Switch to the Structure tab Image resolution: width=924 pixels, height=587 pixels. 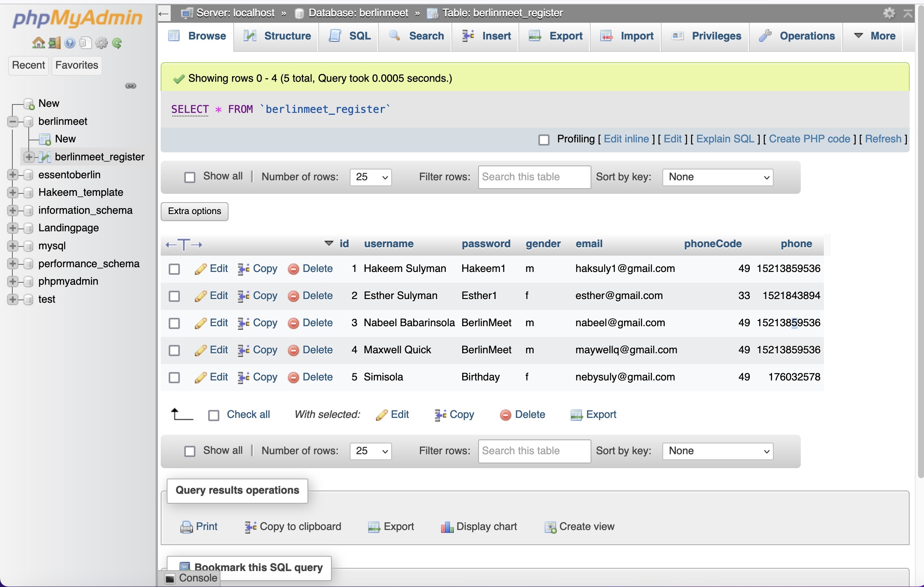click(x=277, y=36)
